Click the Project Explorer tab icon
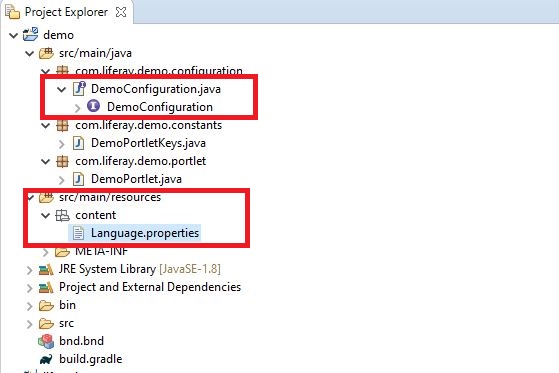Viewport: 559px width, 373px height. pyautogui.click(x=12, y=12)
